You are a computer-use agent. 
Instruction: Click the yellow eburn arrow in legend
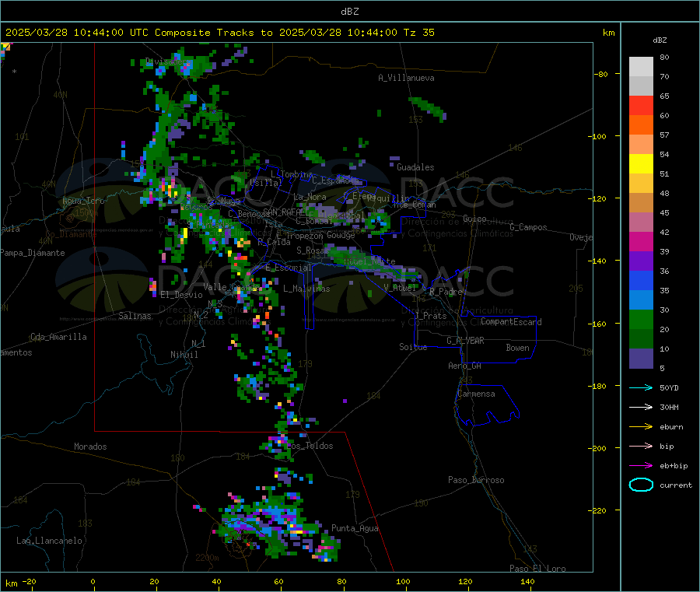point(641,427)
